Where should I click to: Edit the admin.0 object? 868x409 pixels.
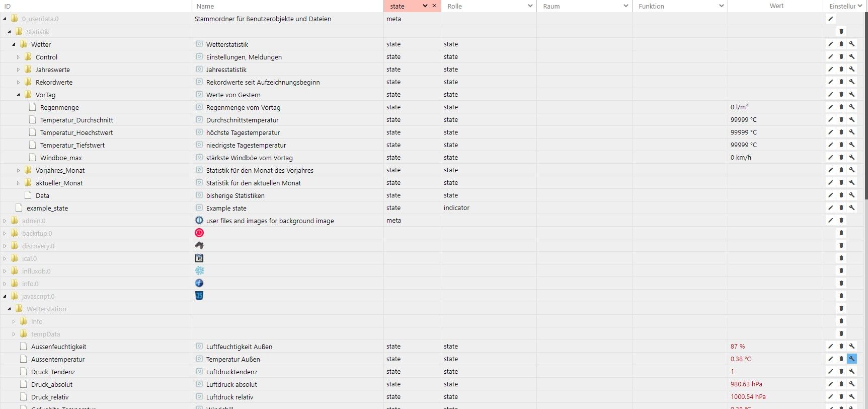tap(831, 221)
